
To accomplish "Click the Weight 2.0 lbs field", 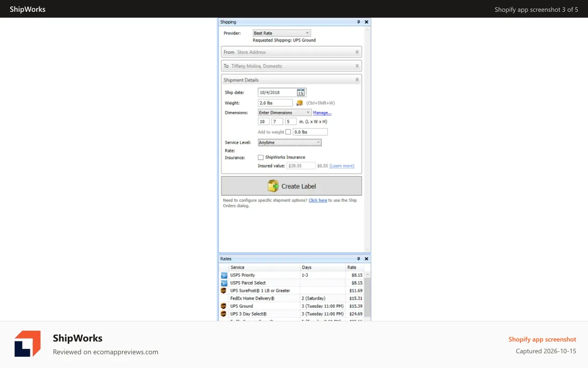I will (275, 103).
